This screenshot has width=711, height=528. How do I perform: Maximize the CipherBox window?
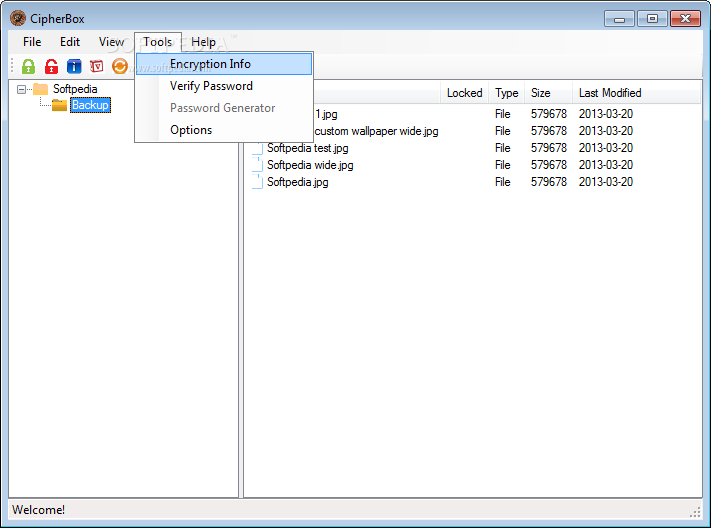(652, 19)
